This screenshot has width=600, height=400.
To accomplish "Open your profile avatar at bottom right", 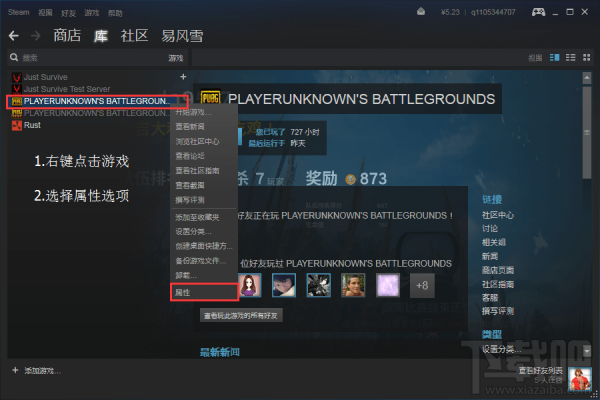I will pos(580,379).
